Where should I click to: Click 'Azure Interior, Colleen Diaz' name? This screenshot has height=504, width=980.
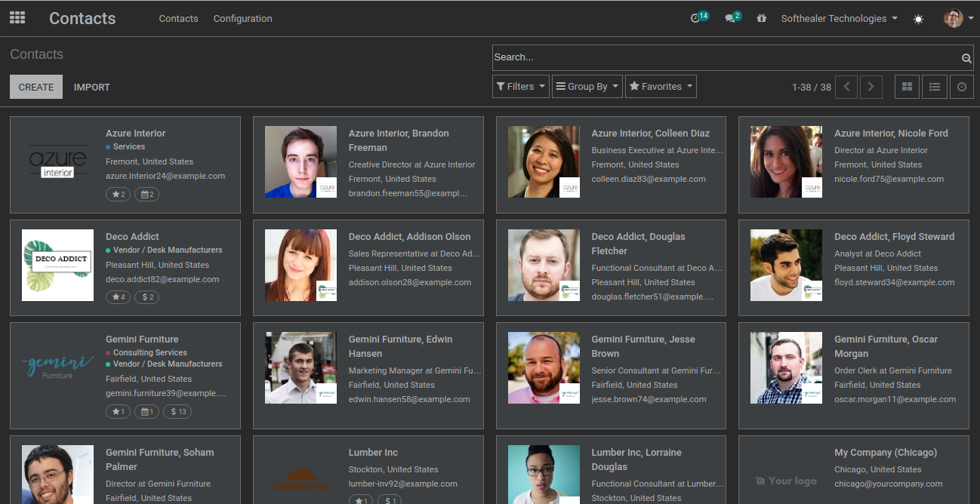pyautogui.click(x=651, y=134)
